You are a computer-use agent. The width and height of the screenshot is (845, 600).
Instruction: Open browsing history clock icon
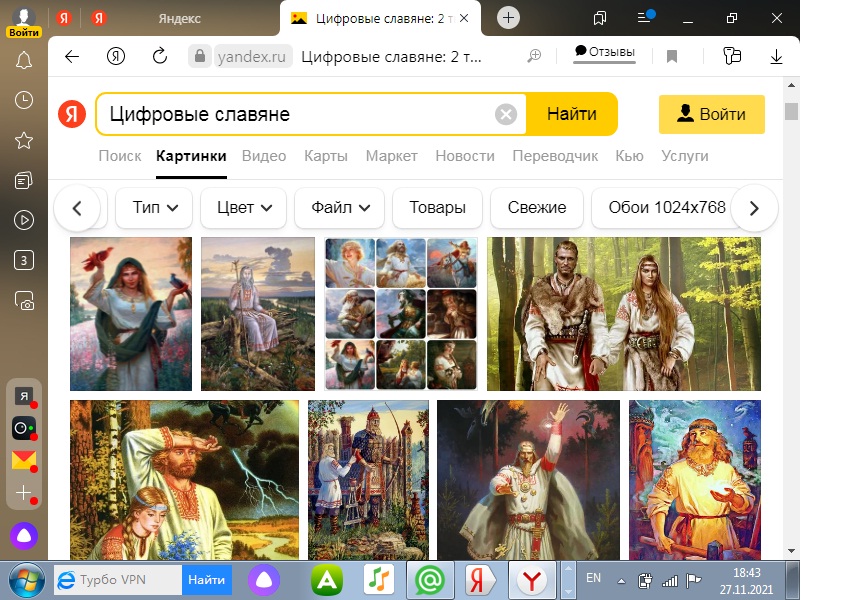(x=24, y=100)
